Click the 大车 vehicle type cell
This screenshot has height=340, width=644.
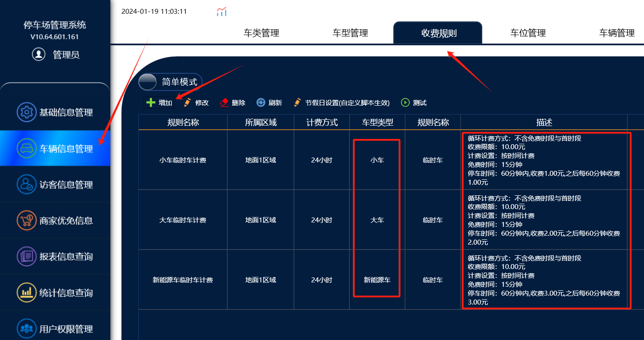click(377, 220)
